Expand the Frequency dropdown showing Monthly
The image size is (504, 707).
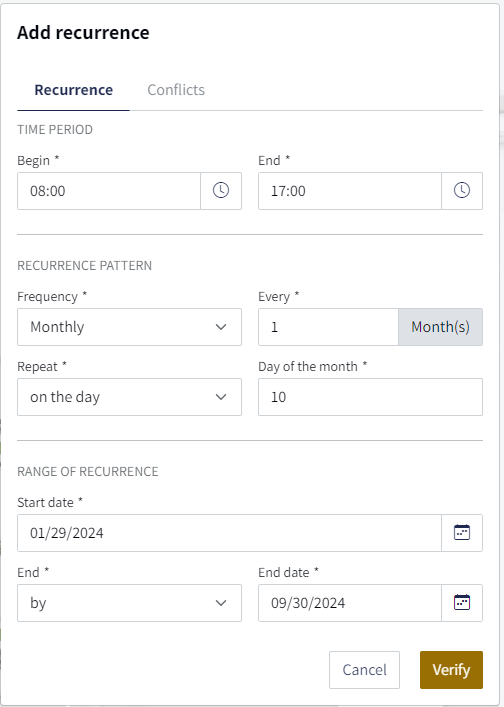coord(129,327)
